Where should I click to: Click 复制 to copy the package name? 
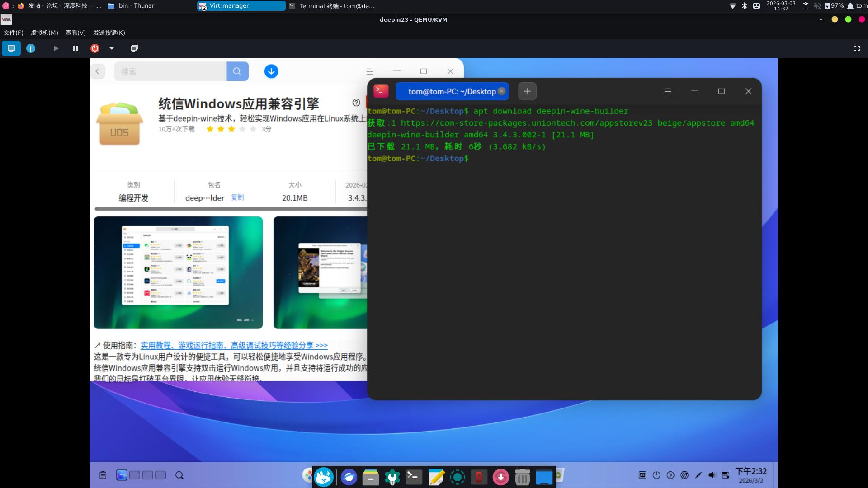[237, 197]
